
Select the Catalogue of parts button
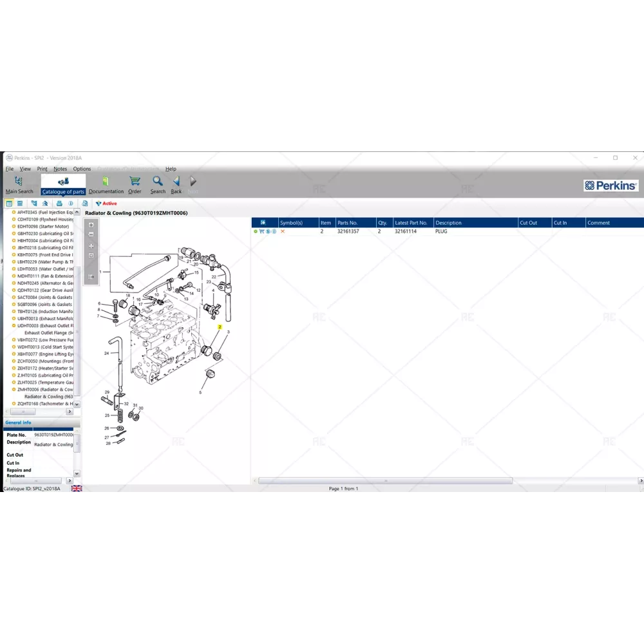pos(63,185)
